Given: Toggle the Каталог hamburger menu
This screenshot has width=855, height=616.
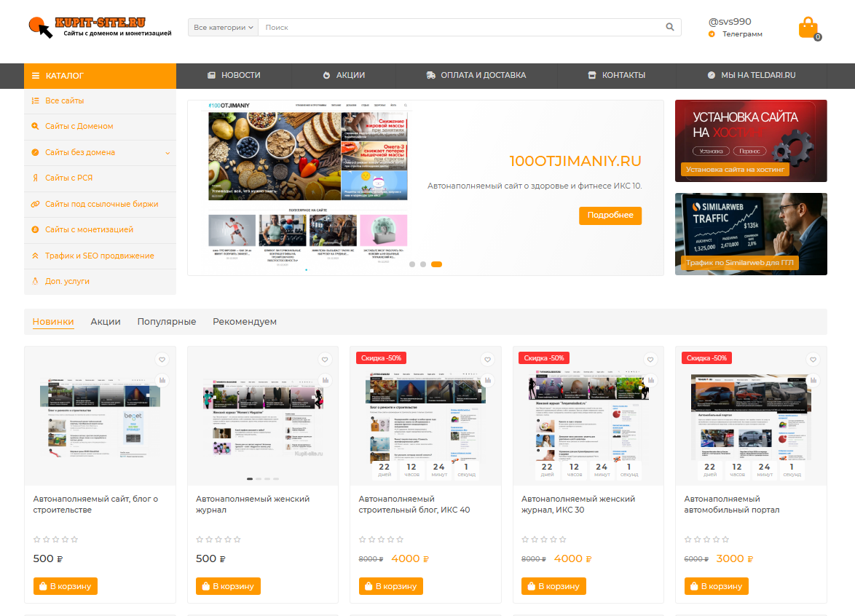Looking at the screenshot, I should 36,76.
